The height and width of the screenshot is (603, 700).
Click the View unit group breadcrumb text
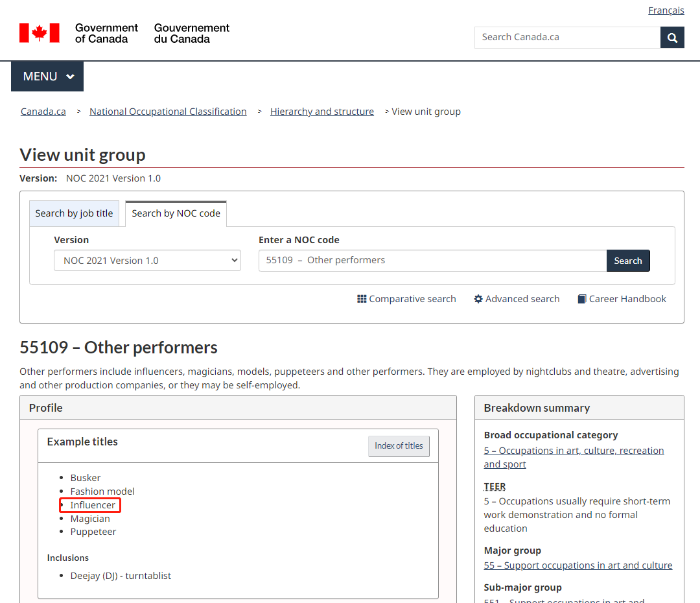tap(426, 112)
